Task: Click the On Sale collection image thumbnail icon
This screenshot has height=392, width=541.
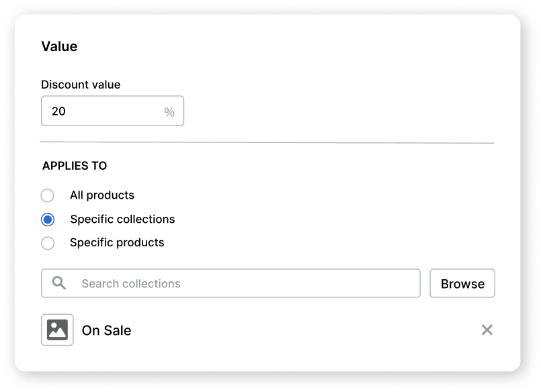Action: pos(57,330)
